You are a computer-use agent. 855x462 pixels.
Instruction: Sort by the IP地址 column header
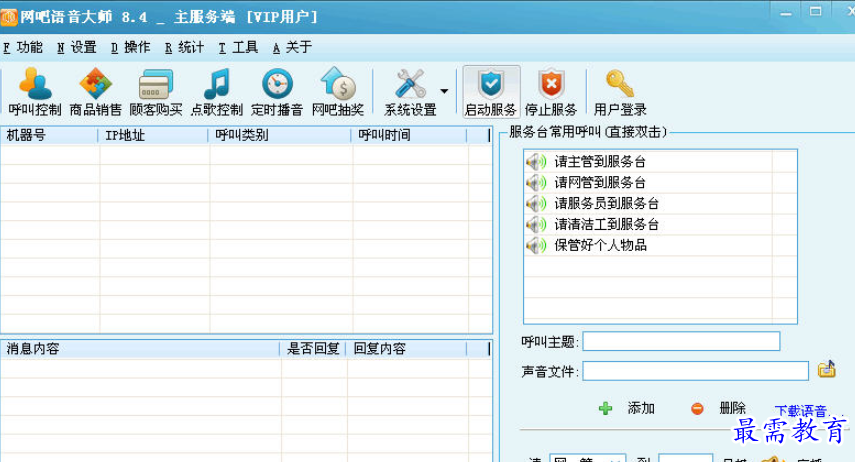pyautogui.click(x=153, y=135)
